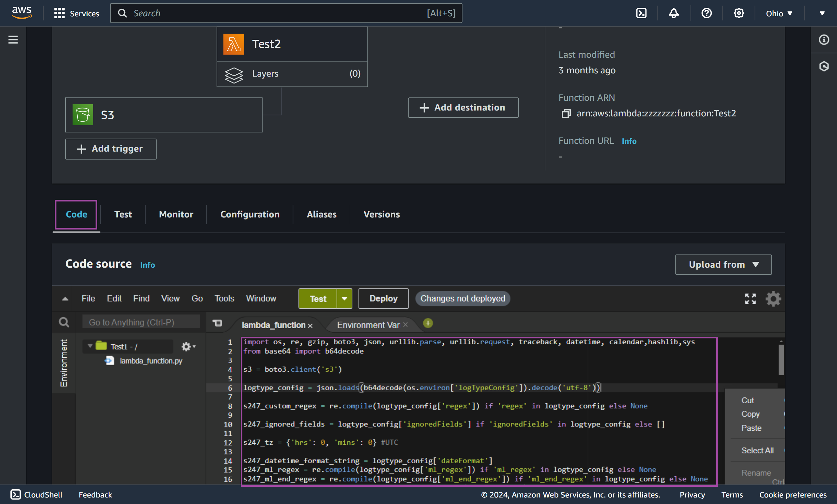Click the Copy Function ARN icon
This screenshot has width=837, height=504.
(565, 113)
